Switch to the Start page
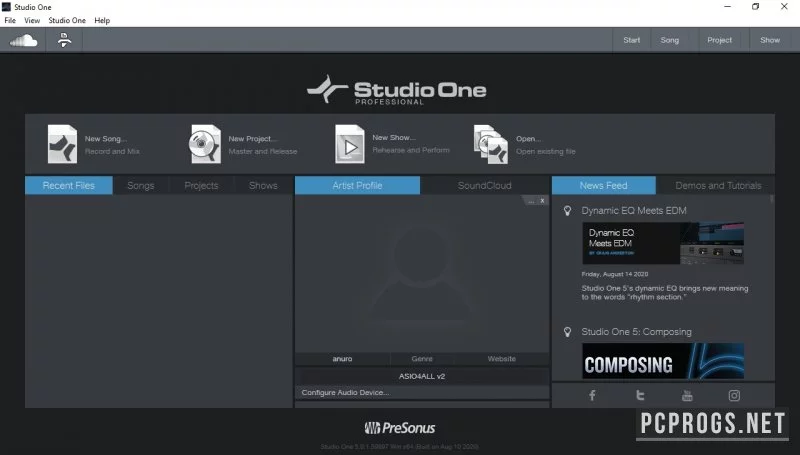 [x=632, y=40]
